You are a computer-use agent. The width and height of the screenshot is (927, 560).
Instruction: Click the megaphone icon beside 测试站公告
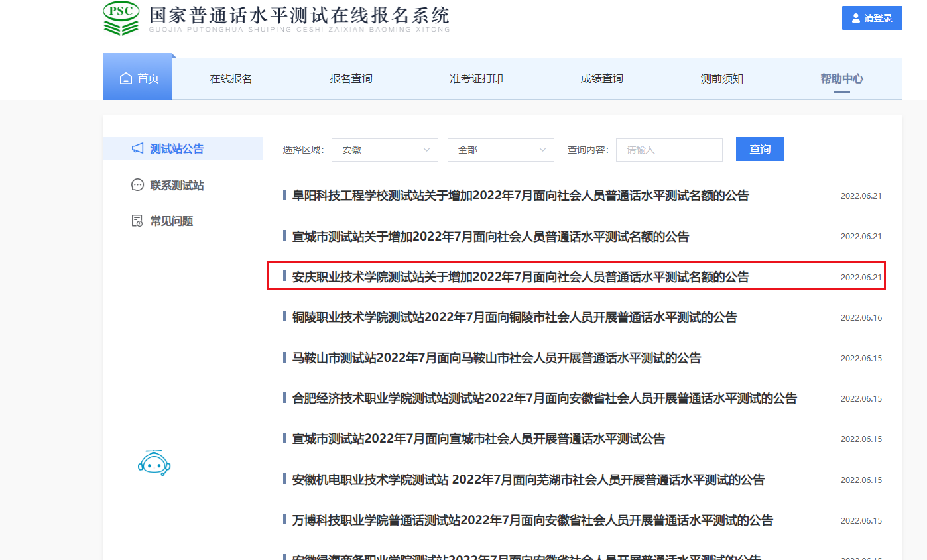[x=137, y=148]
